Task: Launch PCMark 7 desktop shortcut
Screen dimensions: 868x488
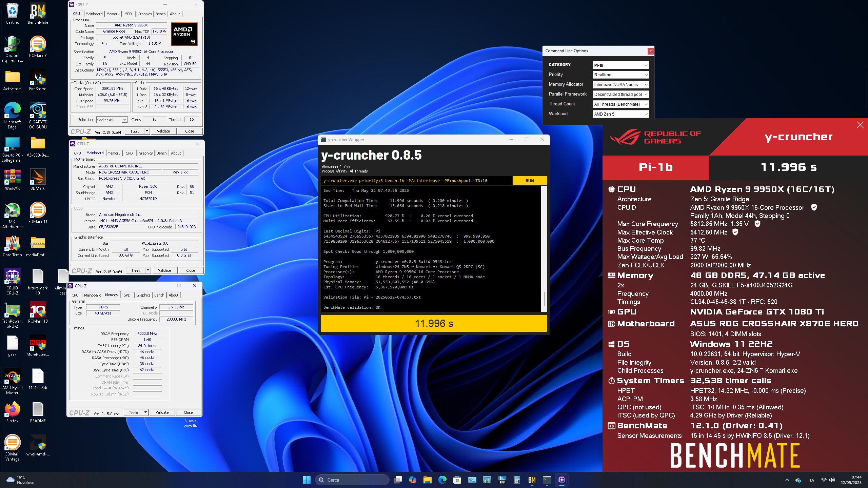Action: [x=38, y=47]
